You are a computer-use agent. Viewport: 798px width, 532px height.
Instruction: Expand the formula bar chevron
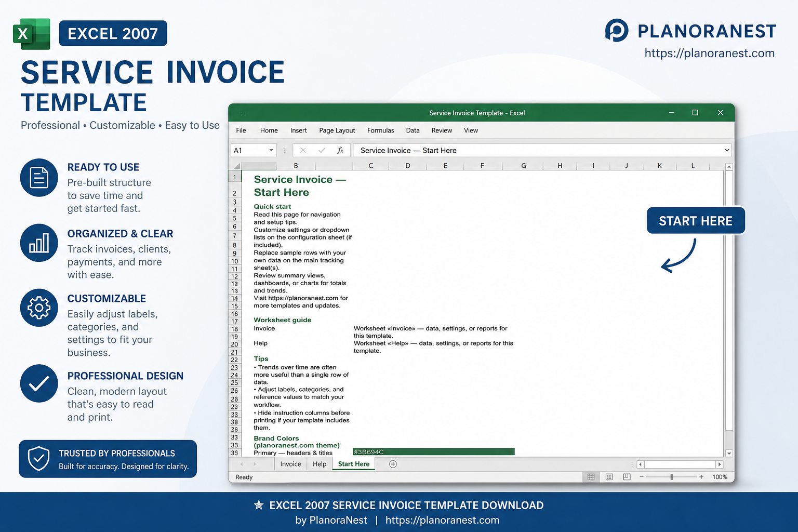tap(727, 150)
